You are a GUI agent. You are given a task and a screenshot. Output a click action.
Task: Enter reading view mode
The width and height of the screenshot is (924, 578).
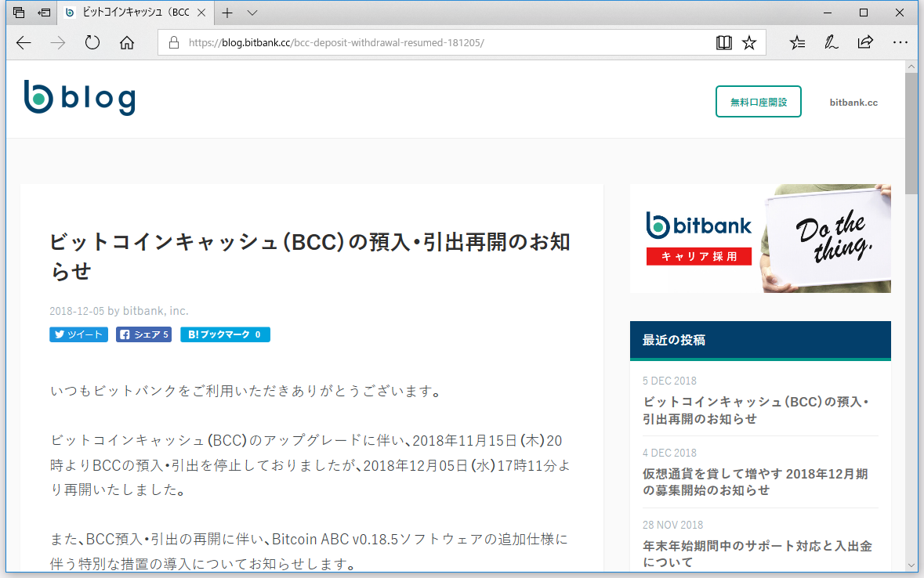[723, 42]
